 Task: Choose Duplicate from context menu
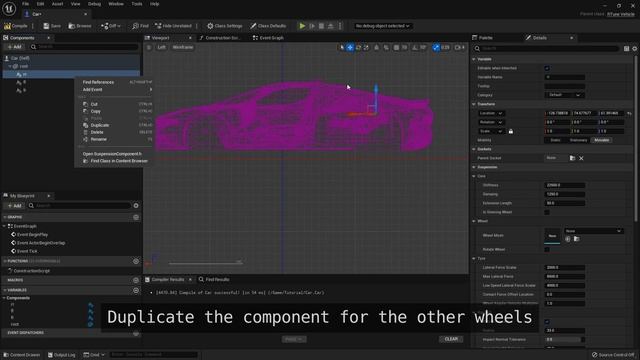pos(100,125)
